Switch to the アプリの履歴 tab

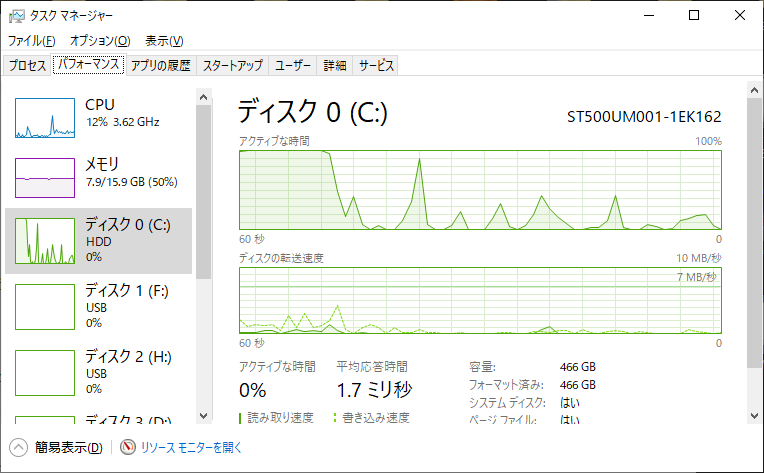(160, 66)
